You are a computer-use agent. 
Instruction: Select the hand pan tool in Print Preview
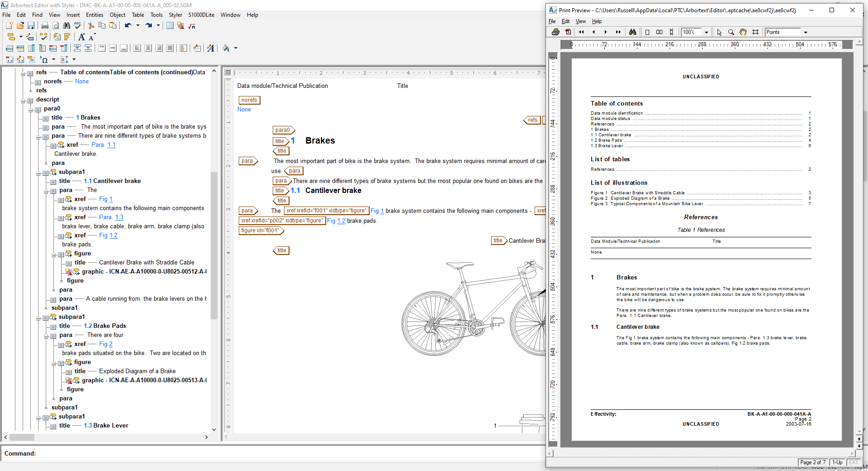pyautogui.click(x=743, y=32)
